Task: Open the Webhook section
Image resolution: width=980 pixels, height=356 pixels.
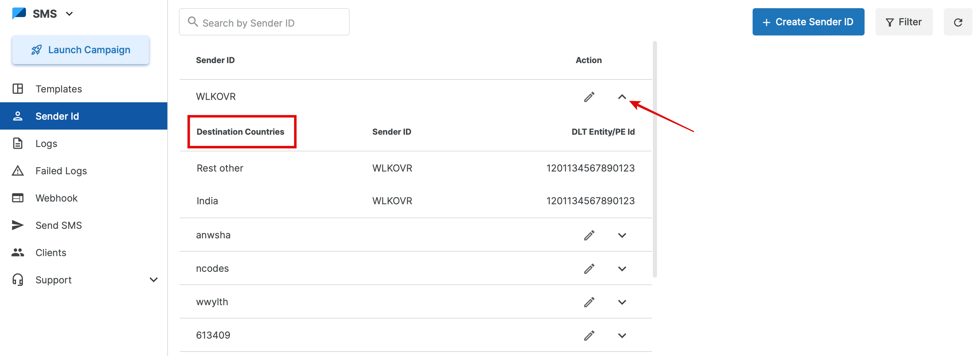Action: point(56,198)
